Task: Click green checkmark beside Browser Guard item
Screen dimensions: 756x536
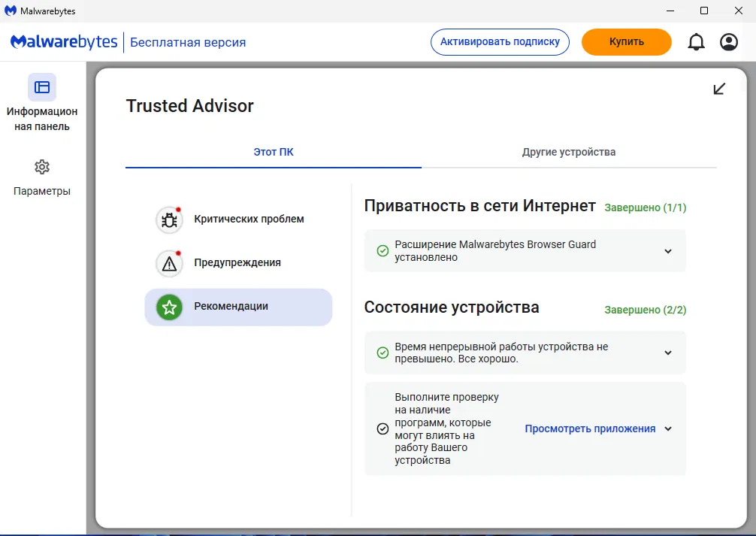Action: pos(383,251)
